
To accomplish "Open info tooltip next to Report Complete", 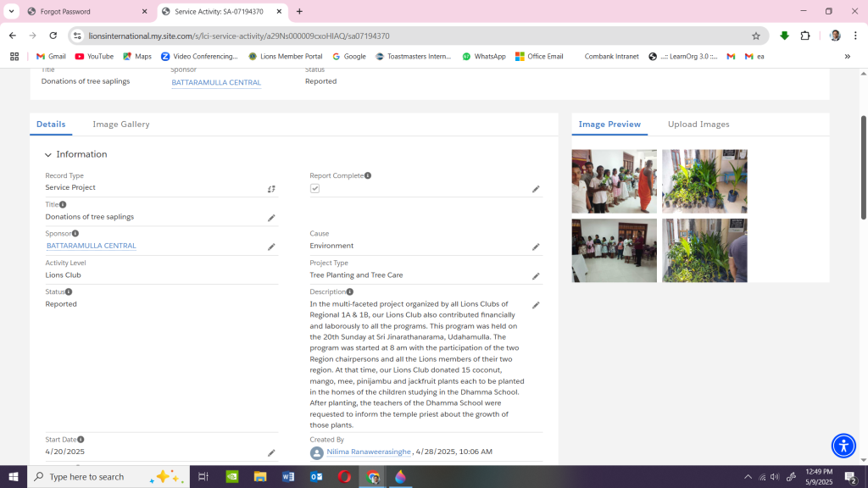I will [368, 175].
